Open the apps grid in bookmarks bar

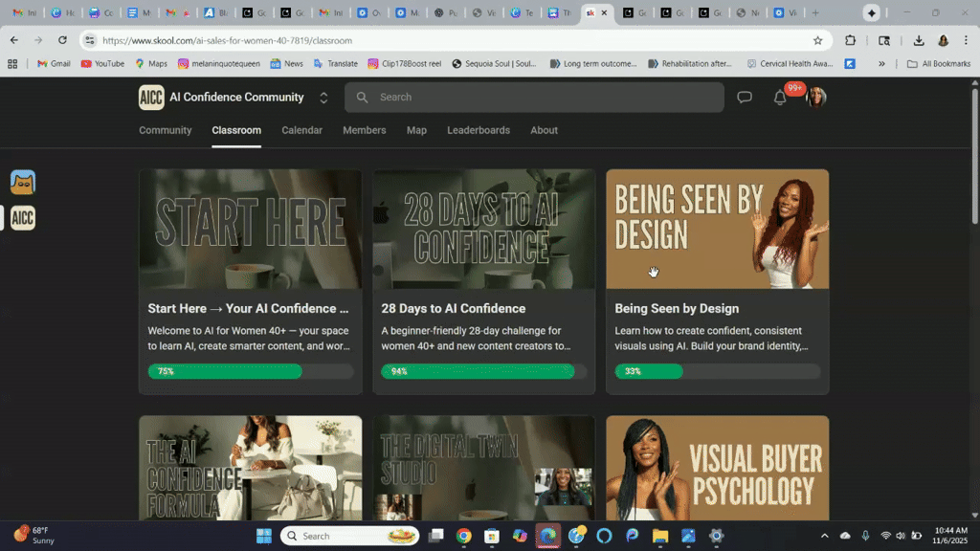click(x=12, y=64)
